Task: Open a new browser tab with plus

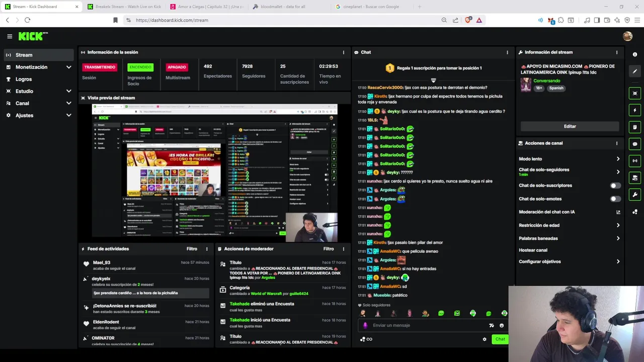Action: pyautogui.click(x=420, y=7)
